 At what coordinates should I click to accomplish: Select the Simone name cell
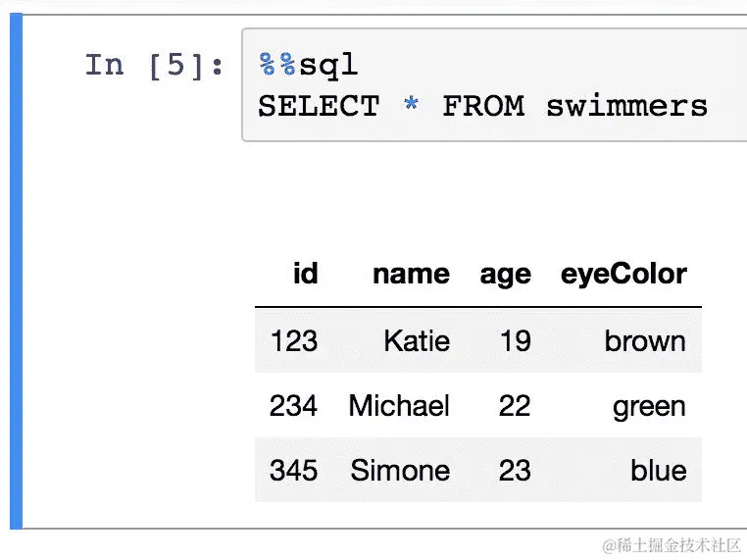(x=400, y=470)
